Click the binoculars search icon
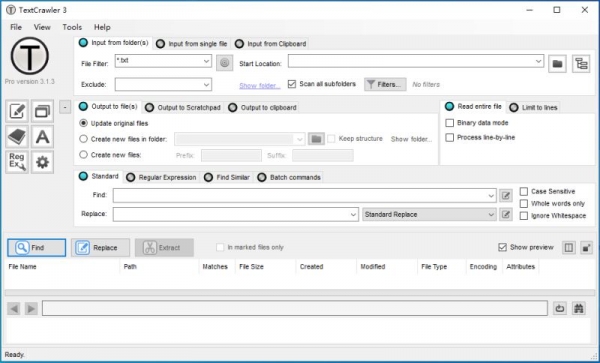This screenshot has width=600, height=363. (x=579, y=308)
